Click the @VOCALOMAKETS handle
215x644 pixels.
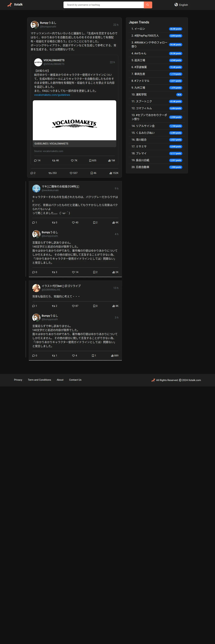(x=54, y=64)
